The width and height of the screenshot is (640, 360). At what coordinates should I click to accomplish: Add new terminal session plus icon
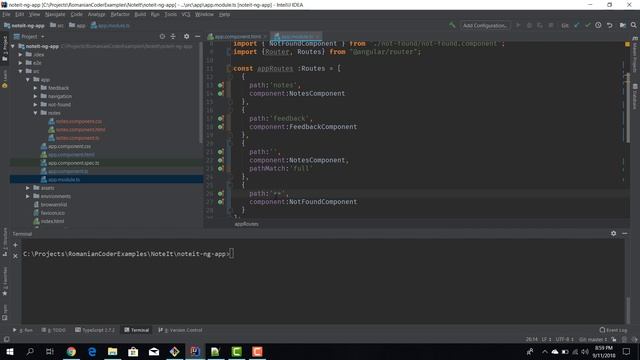point(16,245)
